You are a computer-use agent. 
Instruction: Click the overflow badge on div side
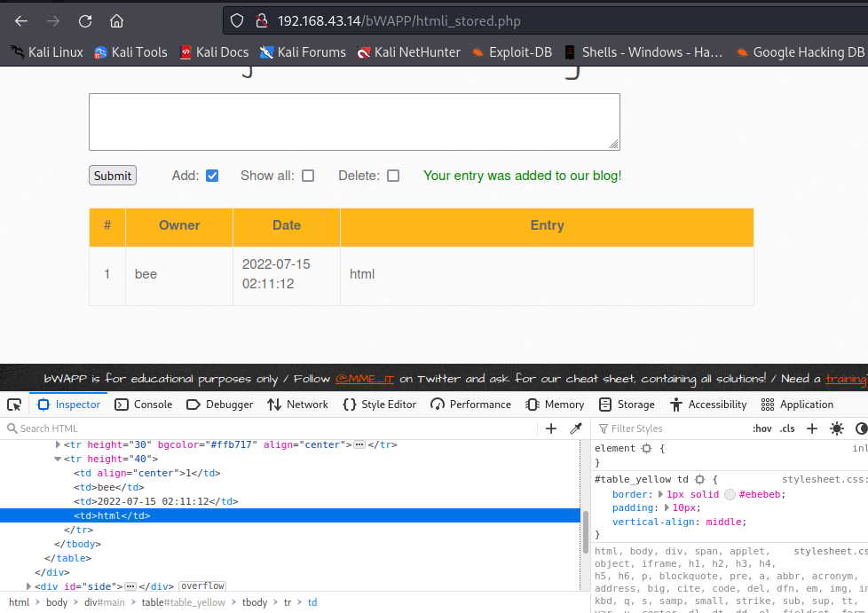click(202, 585)
